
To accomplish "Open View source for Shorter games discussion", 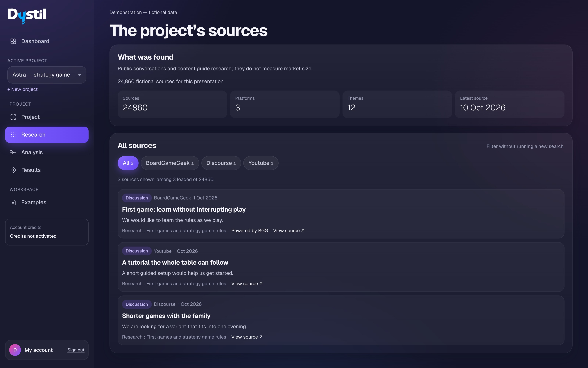I will (247, 337).
